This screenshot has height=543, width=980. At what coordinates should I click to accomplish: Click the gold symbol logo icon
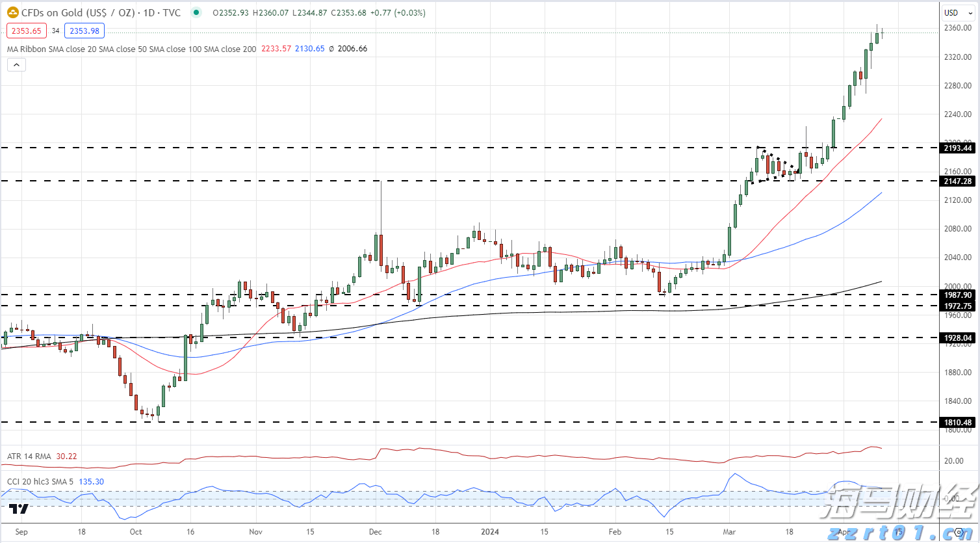(x=12, y=12)
